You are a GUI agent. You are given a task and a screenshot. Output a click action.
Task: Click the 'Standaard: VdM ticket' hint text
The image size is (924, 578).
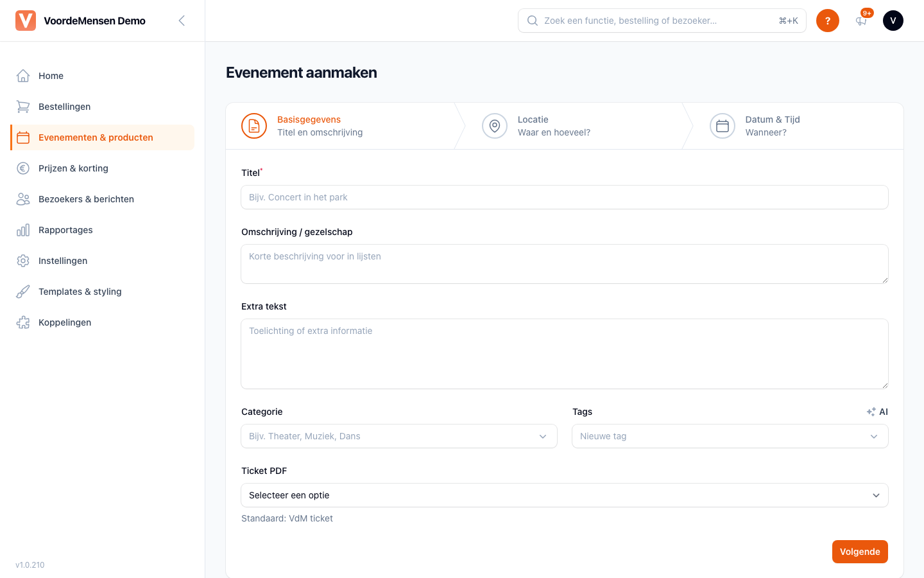pos(287,518)
